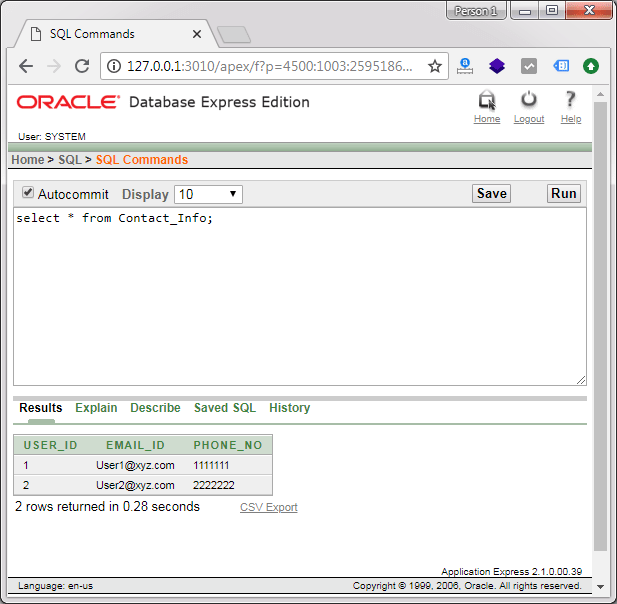Click the '2 rows returned' status text
Viewport: 617px width, 604px height.
(107, 506)
